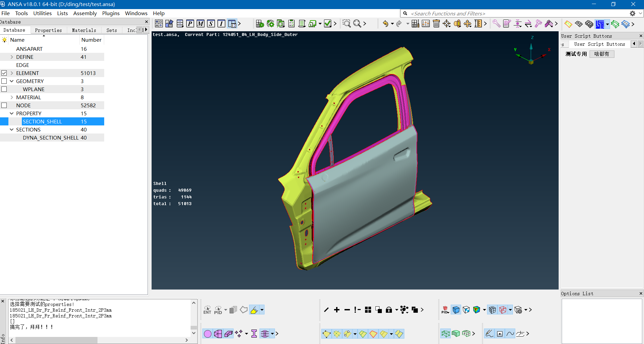The height and width of the screenshot is (344, 644).
Task: Select the ANSAPART tree row
Action: 52,49
